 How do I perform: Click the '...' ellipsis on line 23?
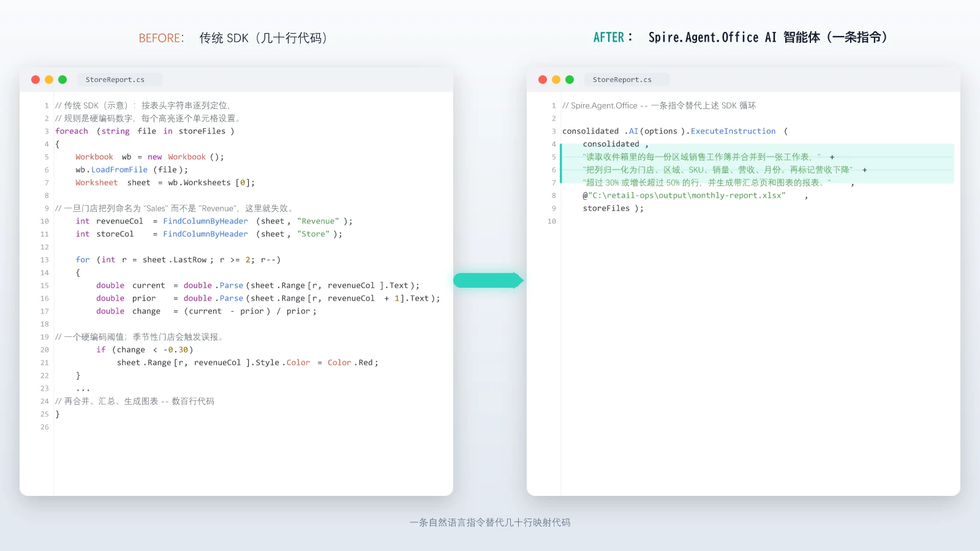click(x=83, y=388)
